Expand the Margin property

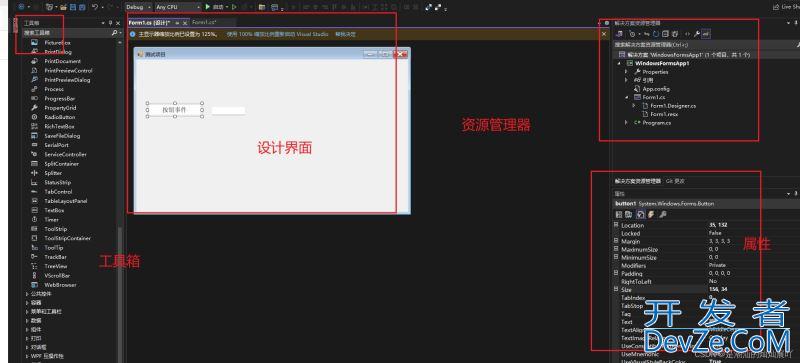[x=616, y=241]
